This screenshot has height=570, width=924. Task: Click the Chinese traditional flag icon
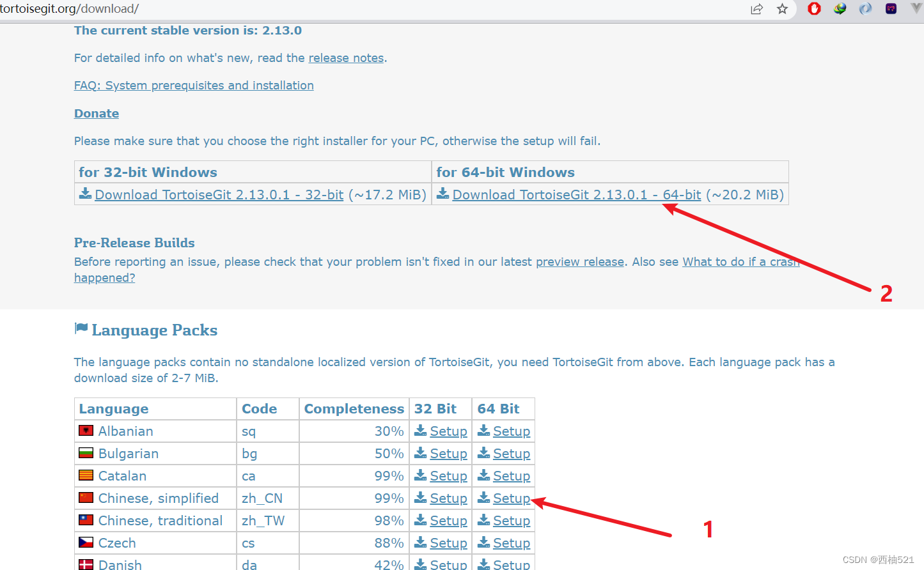pyautogui.click(x=86, y=520)
